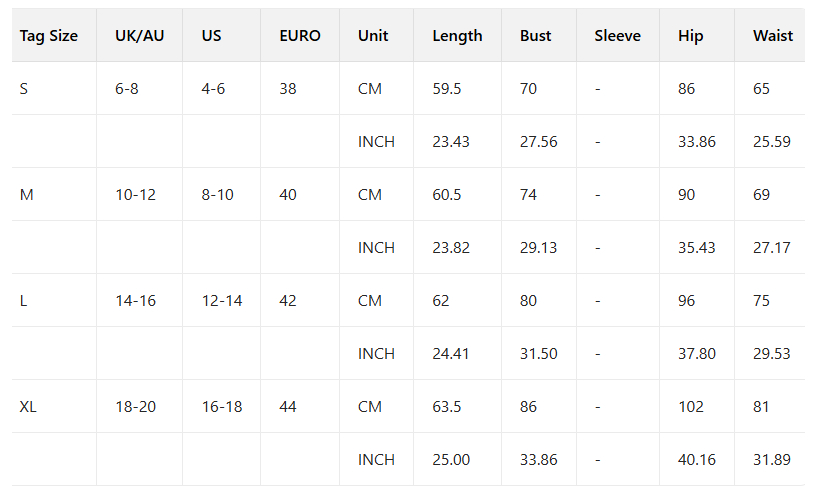Screen dimensions: 816x488
Task: Select the 59.5 length cell
Action: (446, 89)
